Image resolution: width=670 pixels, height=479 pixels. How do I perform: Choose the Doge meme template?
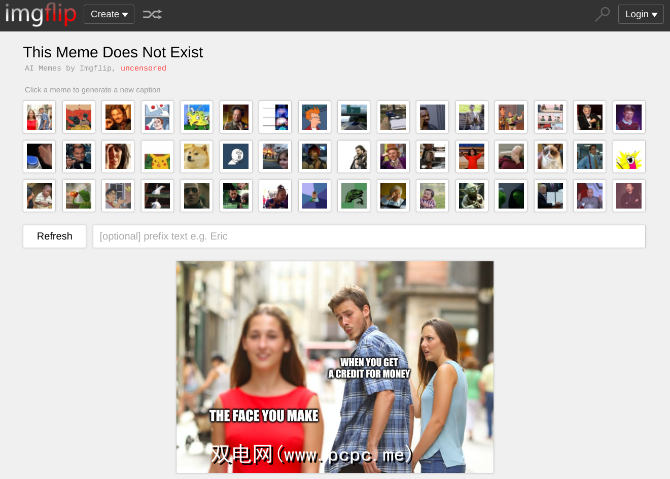tap(197, 156)
